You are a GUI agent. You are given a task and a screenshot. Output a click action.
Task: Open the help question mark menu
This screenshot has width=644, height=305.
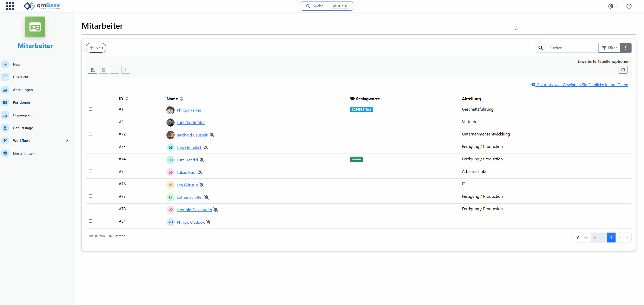point(631,6)
